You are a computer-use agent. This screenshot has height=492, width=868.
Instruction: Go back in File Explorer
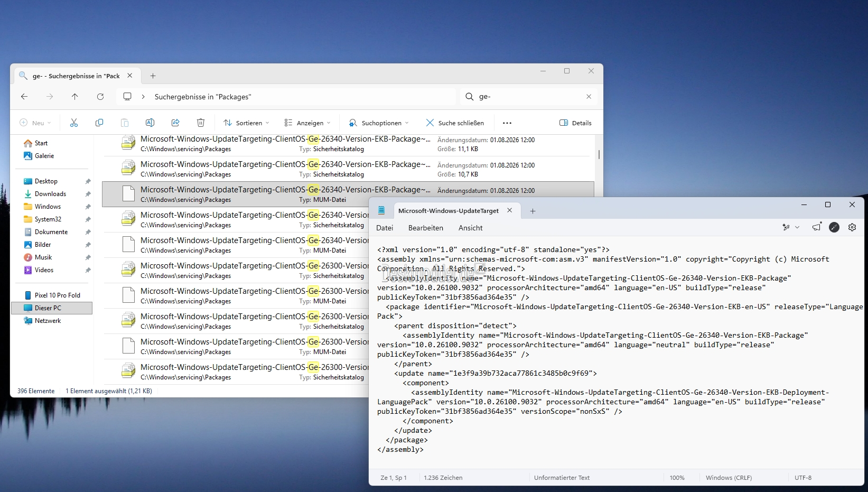tap(24, 97)
